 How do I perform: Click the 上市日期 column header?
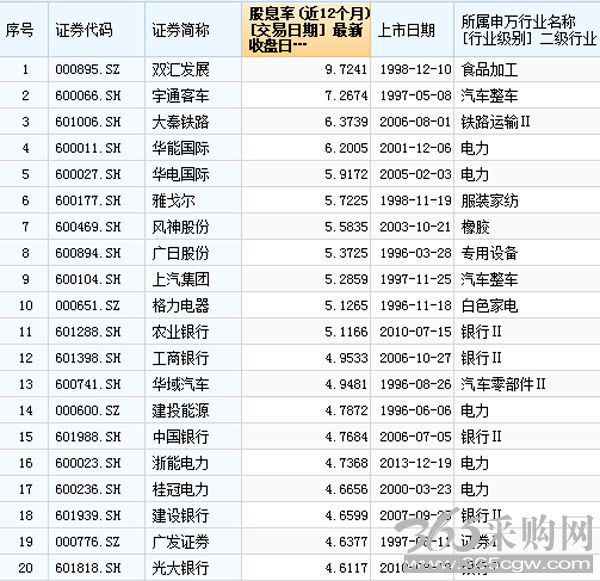point(412,29)
